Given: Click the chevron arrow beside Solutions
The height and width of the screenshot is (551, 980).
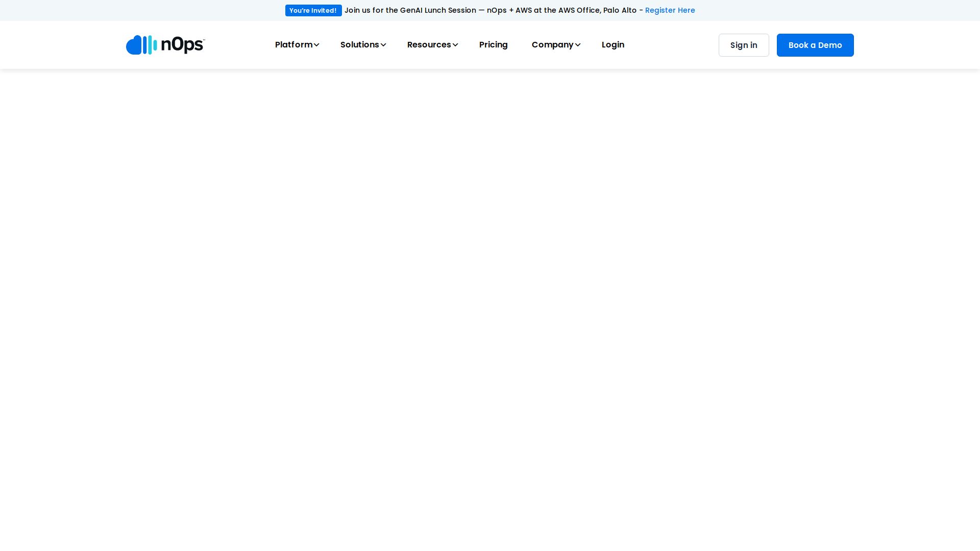Looking at the screenshot, I should (383, 45).
